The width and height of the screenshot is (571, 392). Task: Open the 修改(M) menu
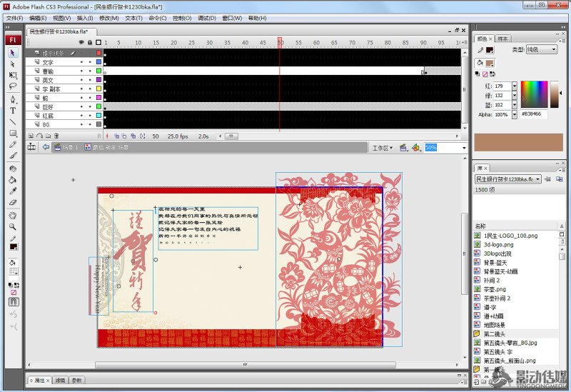click(x=109, y=18)
